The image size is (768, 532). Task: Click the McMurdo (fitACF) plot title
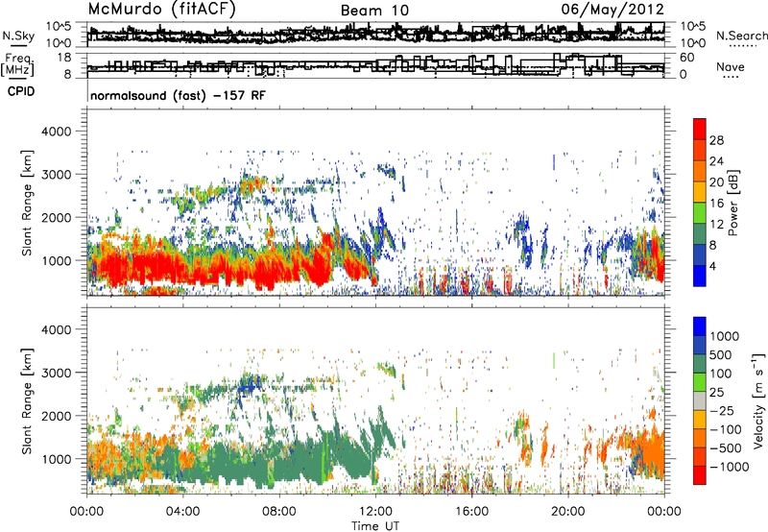(161, 10)
